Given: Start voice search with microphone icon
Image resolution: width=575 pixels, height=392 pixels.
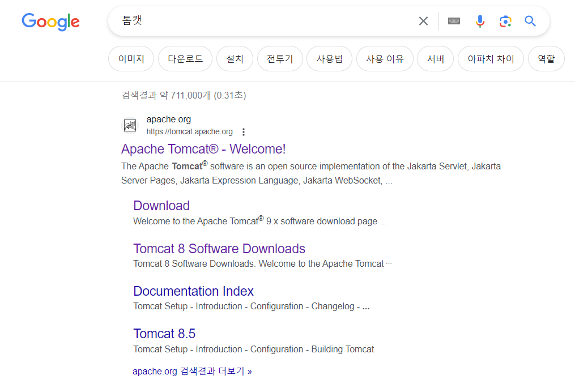Looking at the screenshot, I should click(x=480, y=21).
